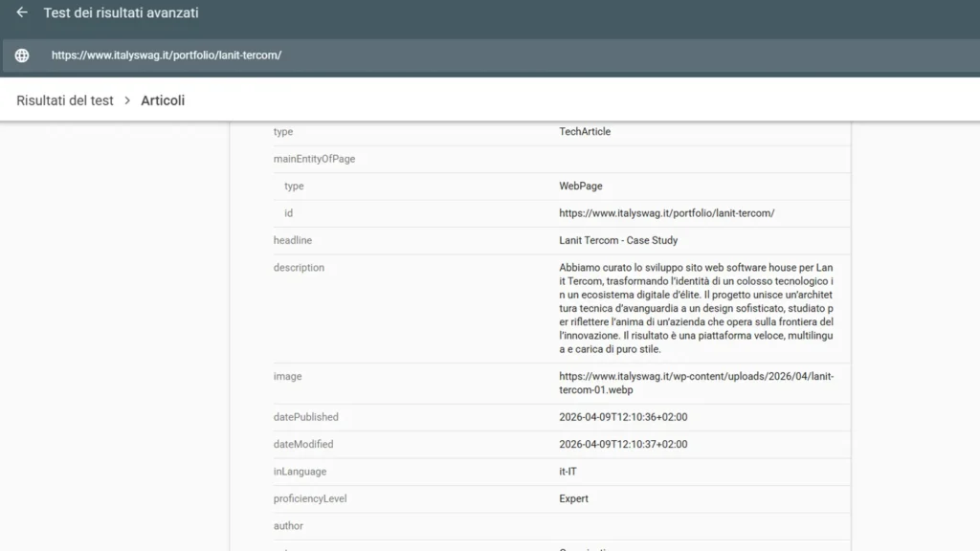Click the image property label

[x=287, y=376]
